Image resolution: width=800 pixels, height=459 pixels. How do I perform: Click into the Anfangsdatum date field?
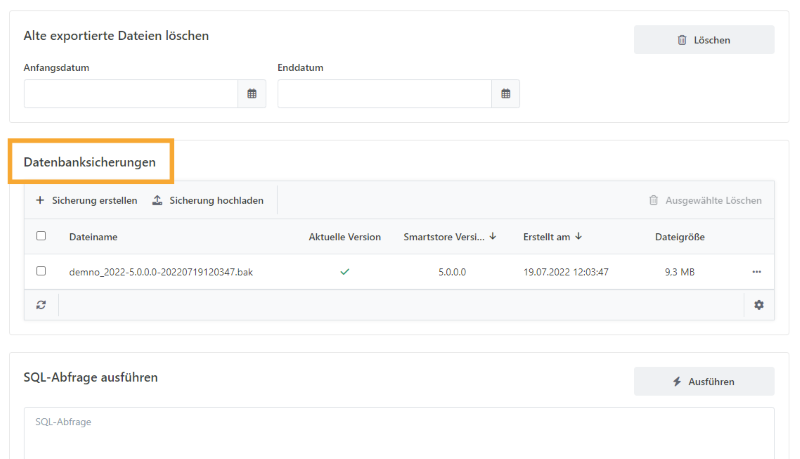coord(130,94)
